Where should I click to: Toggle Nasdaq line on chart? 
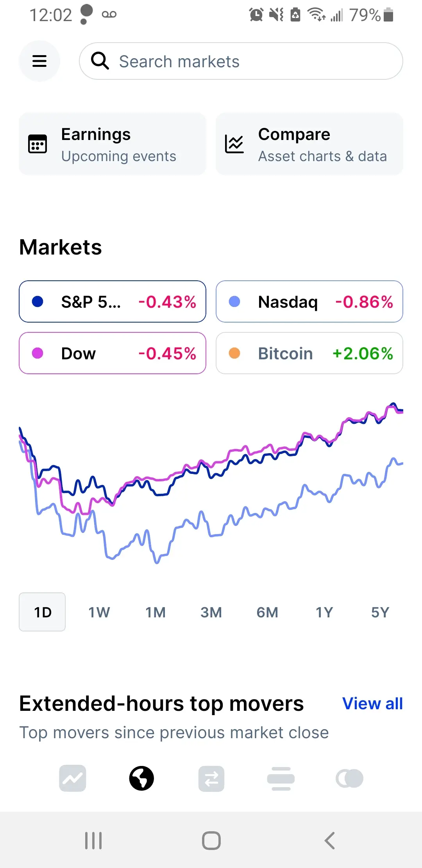[309, 301]
